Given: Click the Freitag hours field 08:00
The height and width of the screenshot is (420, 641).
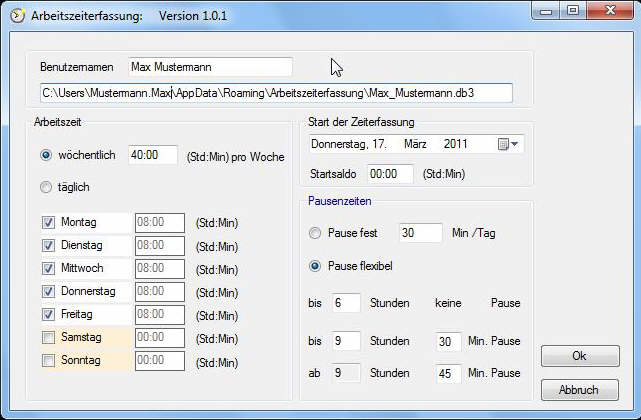Looking at the screenshot, I should coord(160,314).
